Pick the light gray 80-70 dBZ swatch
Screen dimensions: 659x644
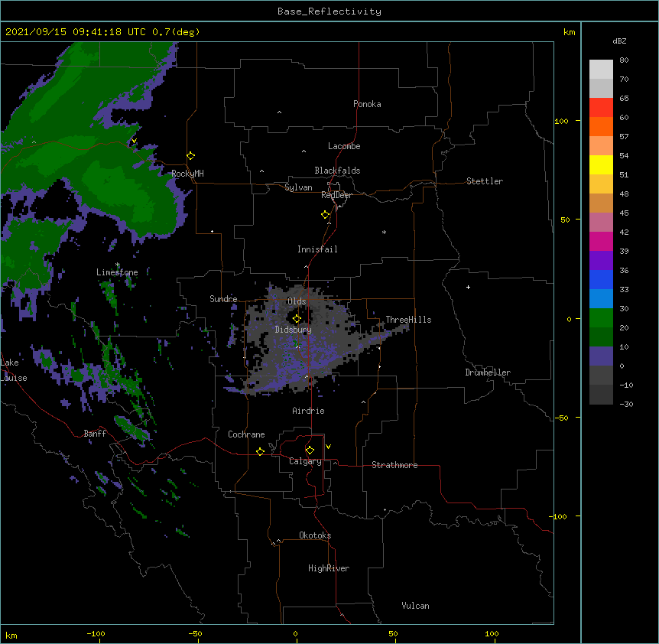pyautogui.click(x=601, y=69)
